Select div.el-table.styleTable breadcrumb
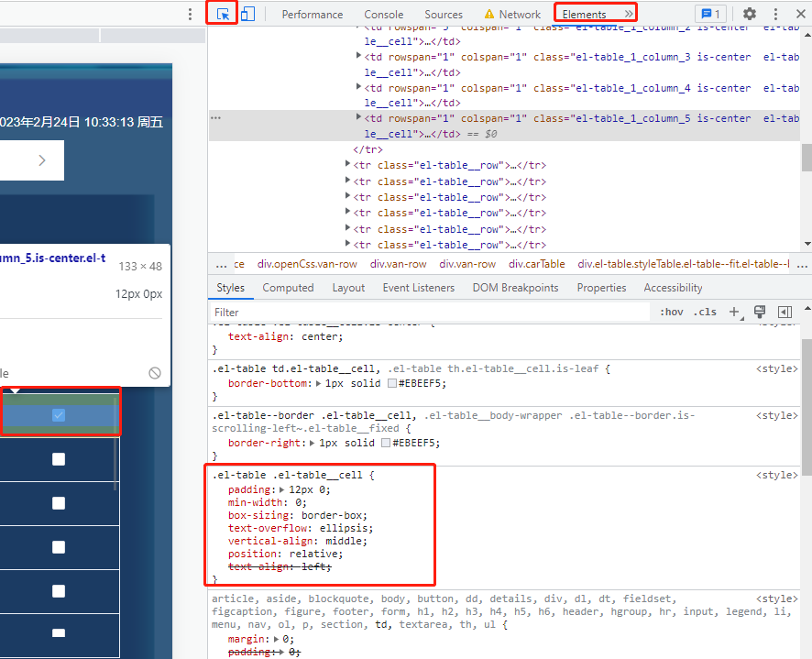 tap(684, 264)
